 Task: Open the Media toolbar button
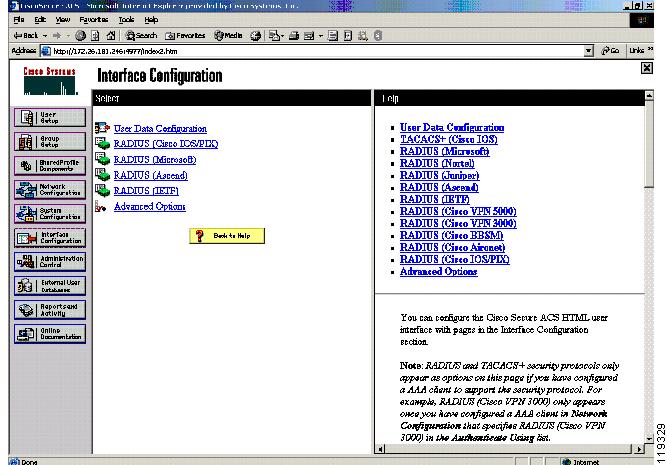(228, 36)
